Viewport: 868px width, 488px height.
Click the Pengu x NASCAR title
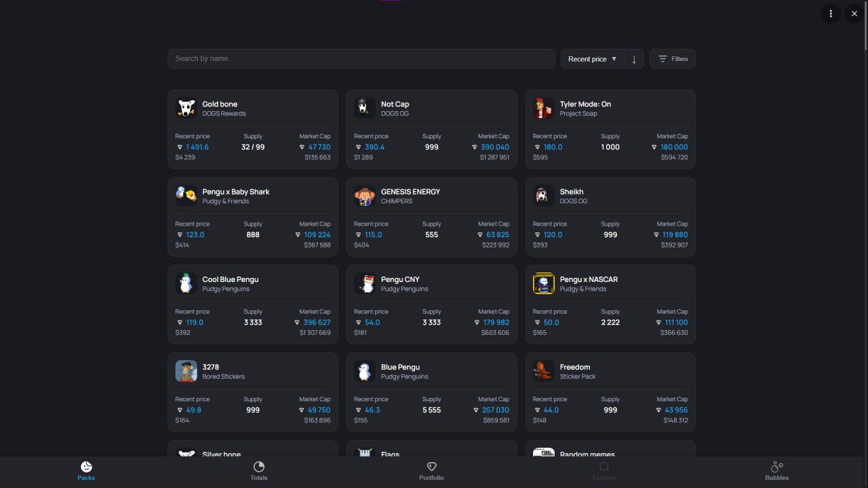(589, 279)
